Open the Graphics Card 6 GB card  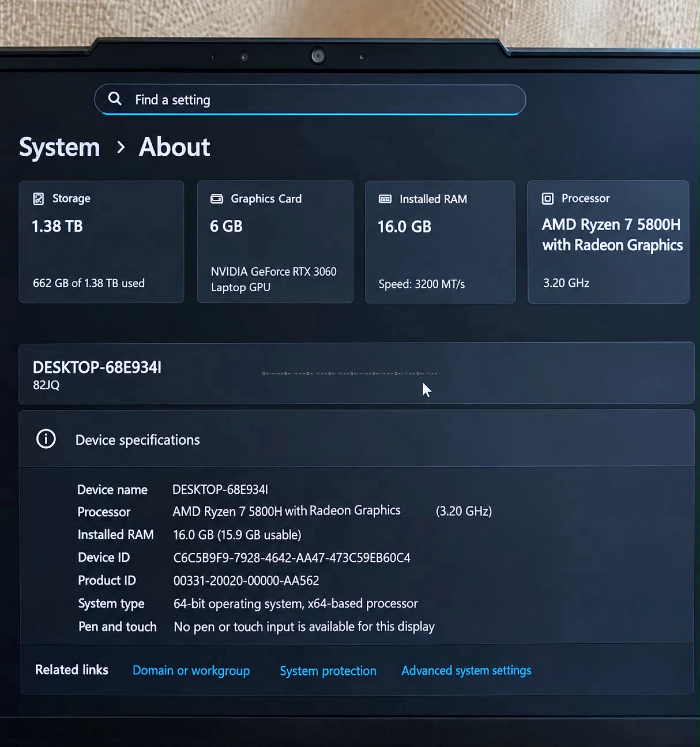pyautogui.click(x=275, y=242)
